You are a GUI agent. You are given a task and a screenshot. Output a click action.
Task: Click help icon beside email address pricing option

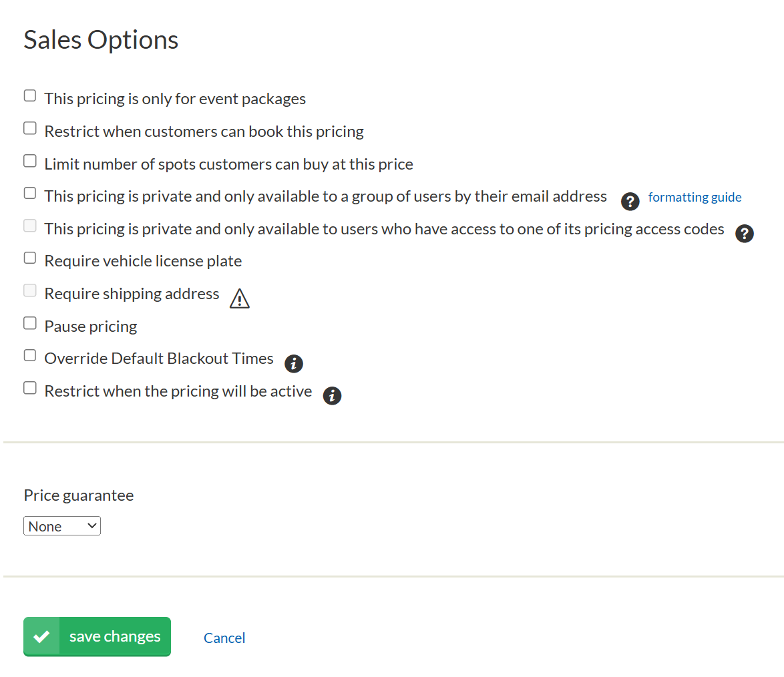click(630, 200)
